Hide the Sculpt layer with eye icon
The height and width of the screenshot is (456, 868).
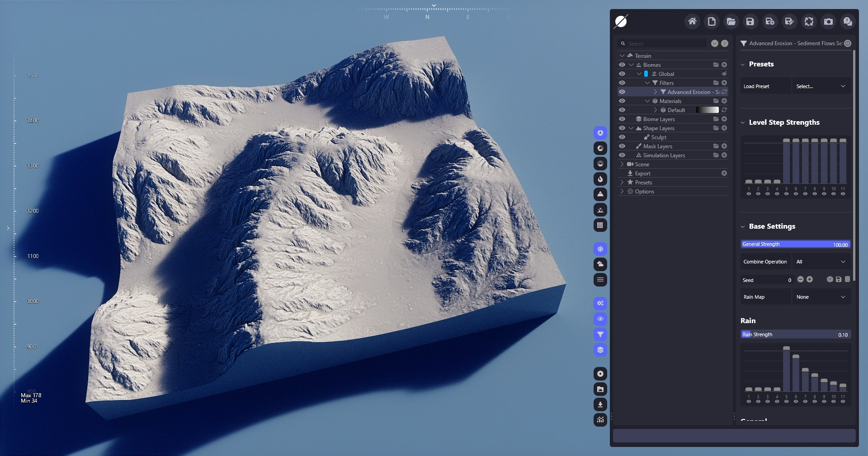coord(622,137)
